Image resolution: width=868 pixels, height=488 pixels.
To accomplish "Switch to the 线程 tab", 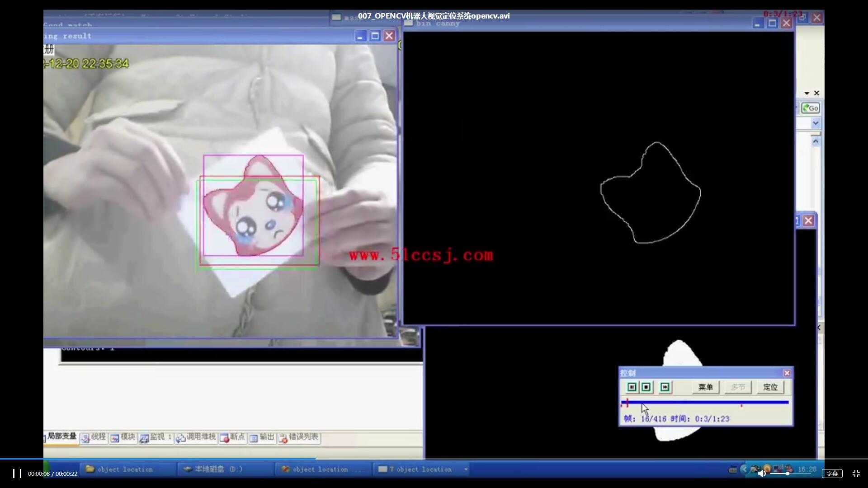I will [94, 437].
